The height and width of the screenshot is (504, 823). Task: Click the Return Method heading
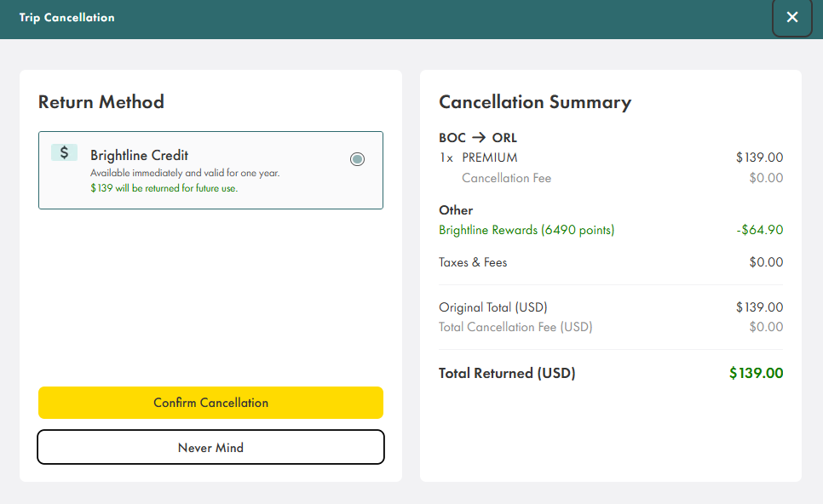(x=101, y=102)
